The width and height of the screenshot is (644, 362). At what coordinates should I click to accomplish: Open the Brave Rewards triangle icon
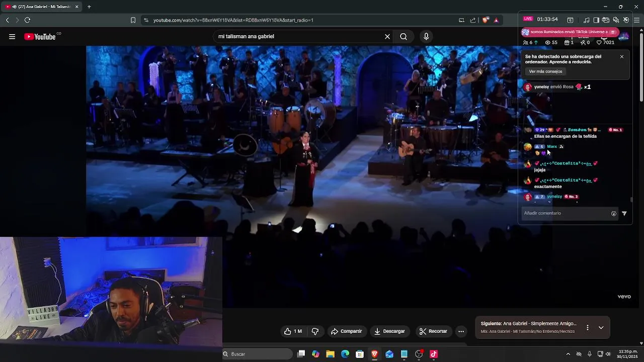pos(496,20)
